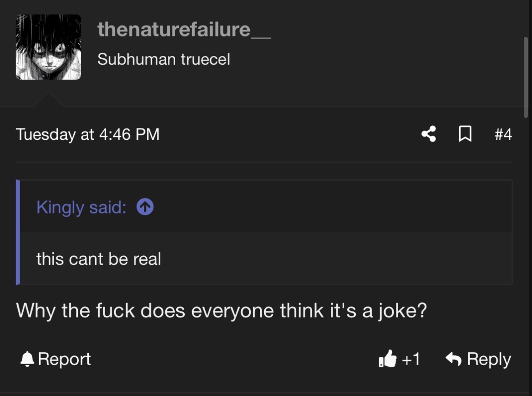
Task: Jump to Kingly's original post via arrow icon
Action: click(145, 207)
